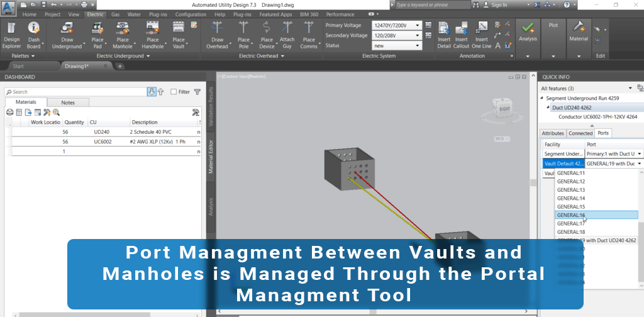Expand the Electric Overhead panel
Screen dimensions: 644x317
[x=262, y=56]
